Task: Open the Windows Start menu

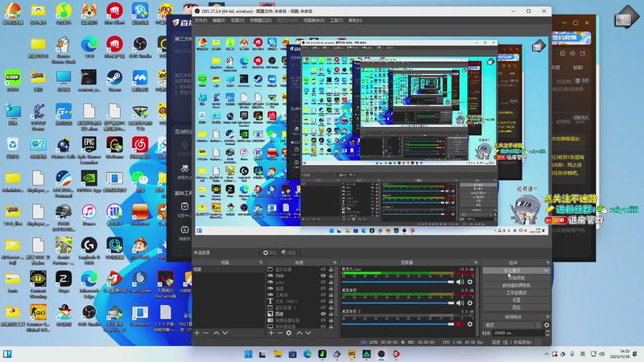Action: (249, 354)
